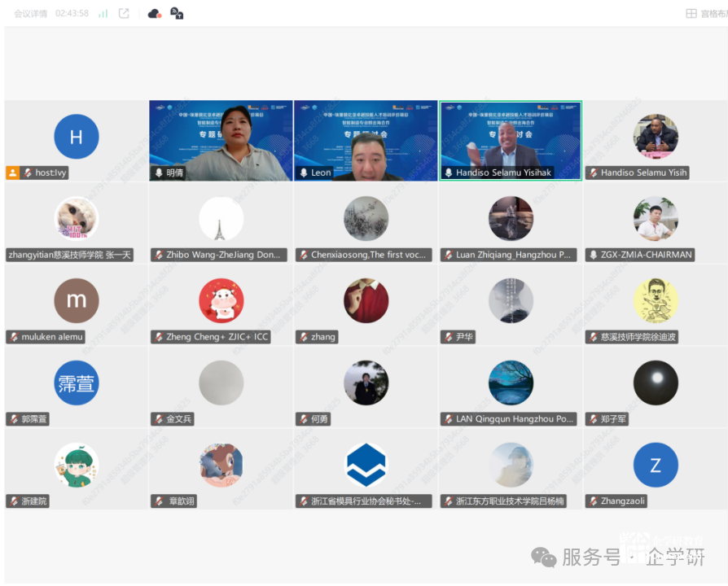728x586 pixels.
Task: Click the microphone icon beside 明倩
Action: [x=159, y=173]
